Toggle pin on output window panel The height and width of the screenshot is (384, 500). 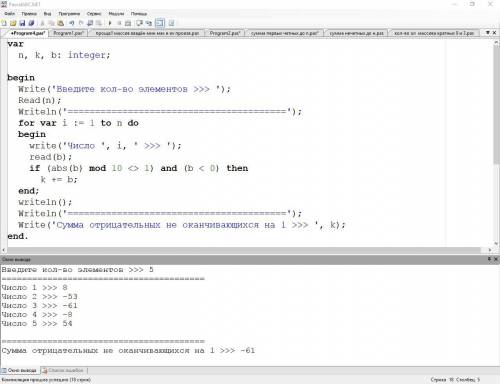coord(489,259)
